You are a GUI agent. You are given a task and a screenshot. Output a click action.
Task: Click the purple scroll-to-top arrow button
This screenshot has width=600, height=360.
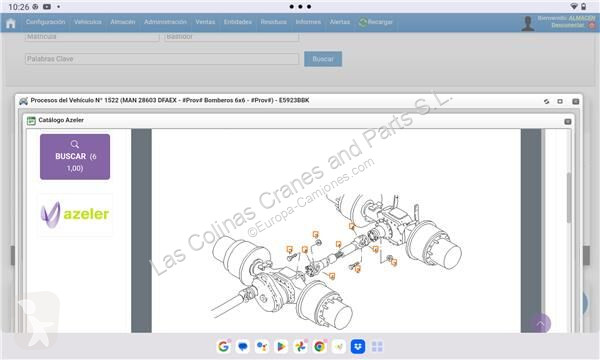(x=540, y=324)
